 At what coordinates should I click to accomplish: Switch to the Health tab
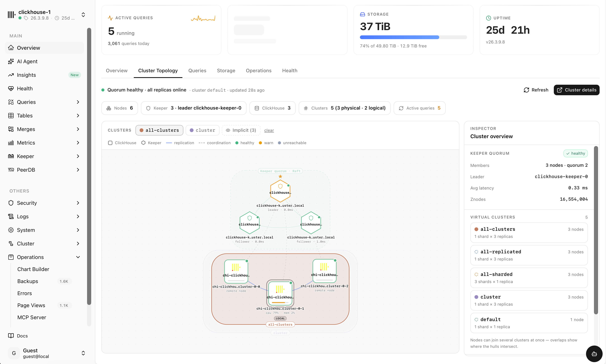tap(290, 71)
